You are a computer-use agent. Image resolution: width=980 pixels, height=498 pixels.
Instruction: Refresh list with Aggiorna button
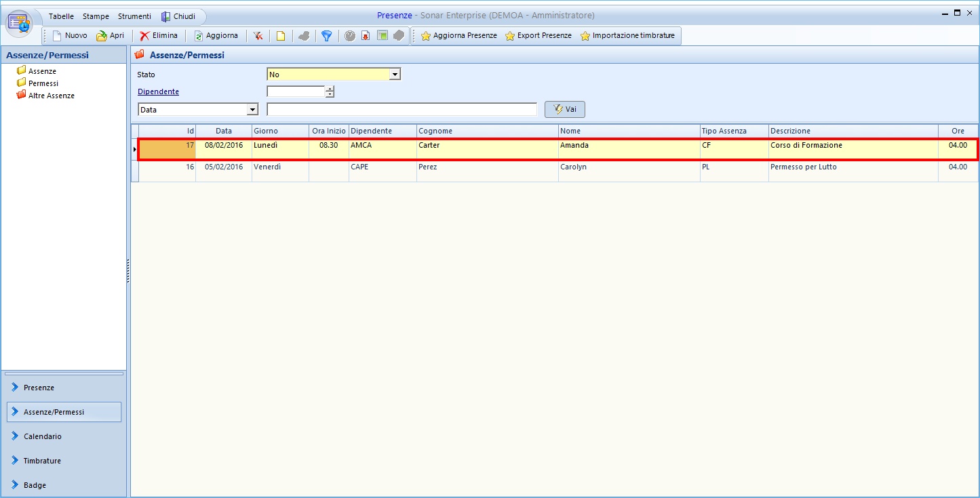point(216,36)
